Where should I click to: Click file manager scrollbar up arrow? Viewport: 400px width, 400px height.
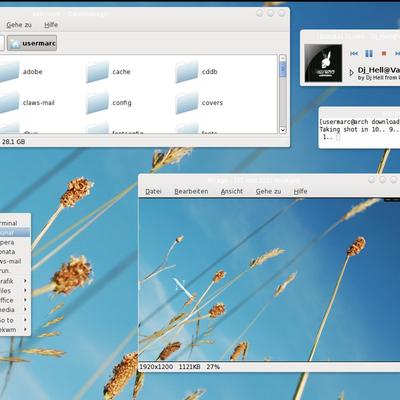283,58
